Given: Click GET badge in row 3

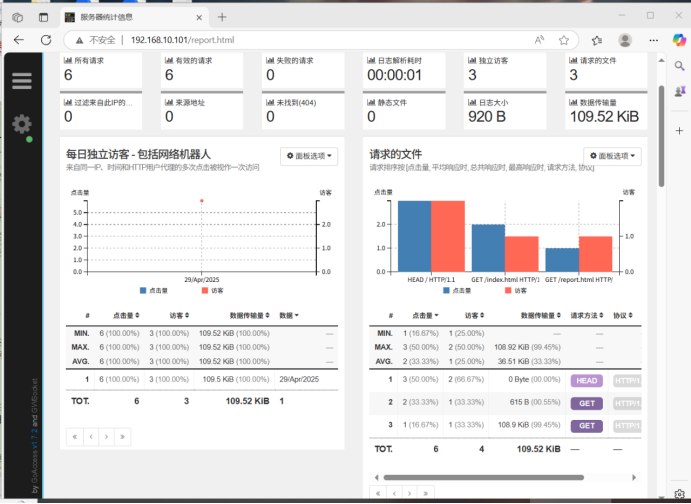Looking at the screenshot, I should [x=587, y=426].
